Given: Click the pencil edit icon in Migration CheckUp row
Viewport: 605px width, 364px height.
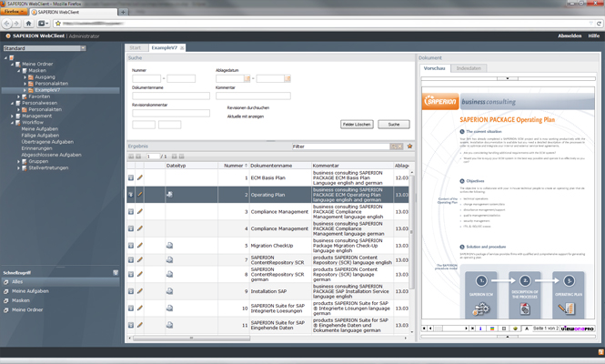Looking at the screenshot, I should coord(140,245).
